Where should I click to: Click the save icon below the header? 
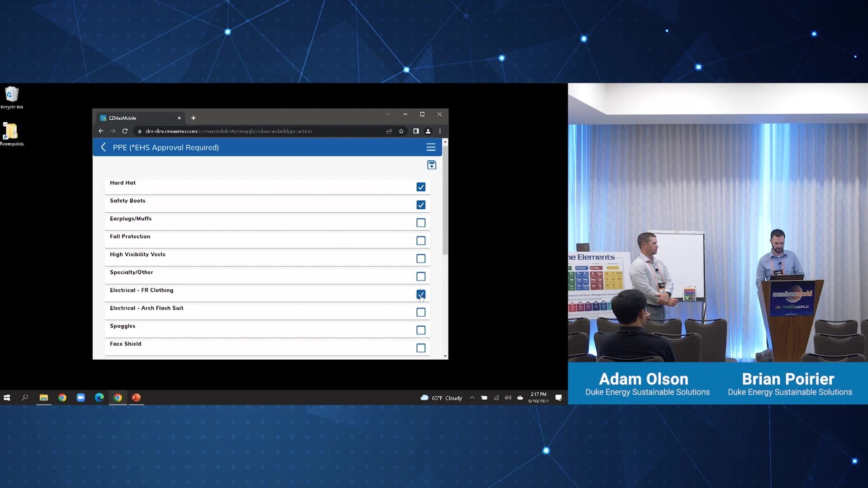(x=431, y=165)
